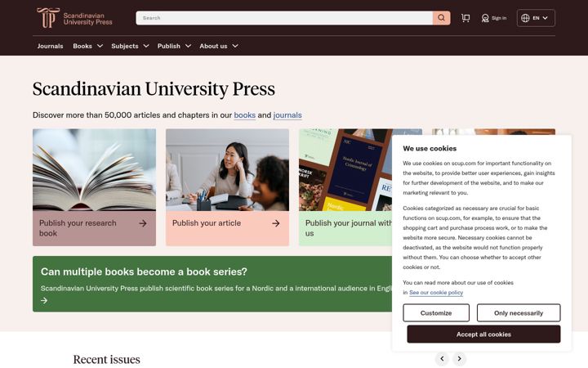Click 'Can multiple books become a book series?' heading

tap(144, 272)
